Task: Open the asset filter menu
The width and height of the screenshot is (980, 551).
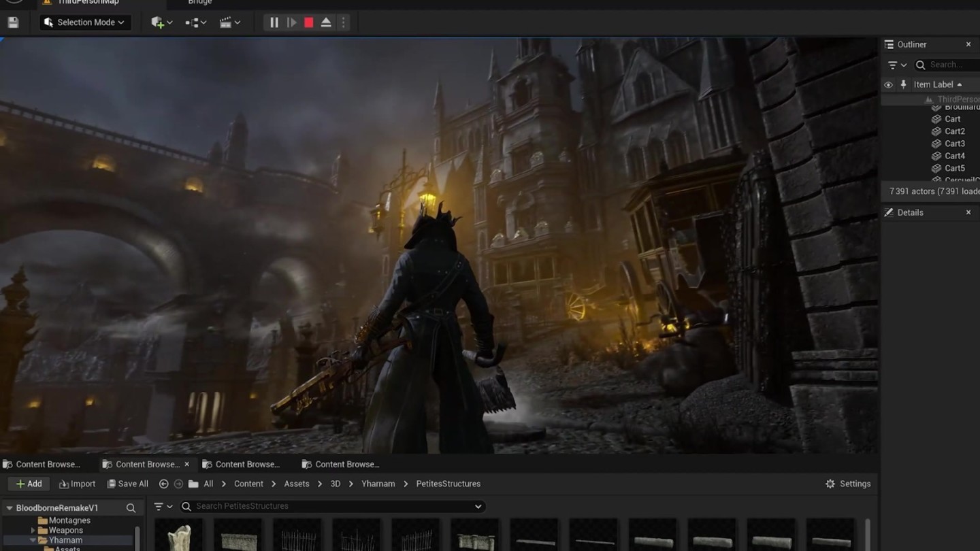Action: pyautogui.click(x=163, y=506)
